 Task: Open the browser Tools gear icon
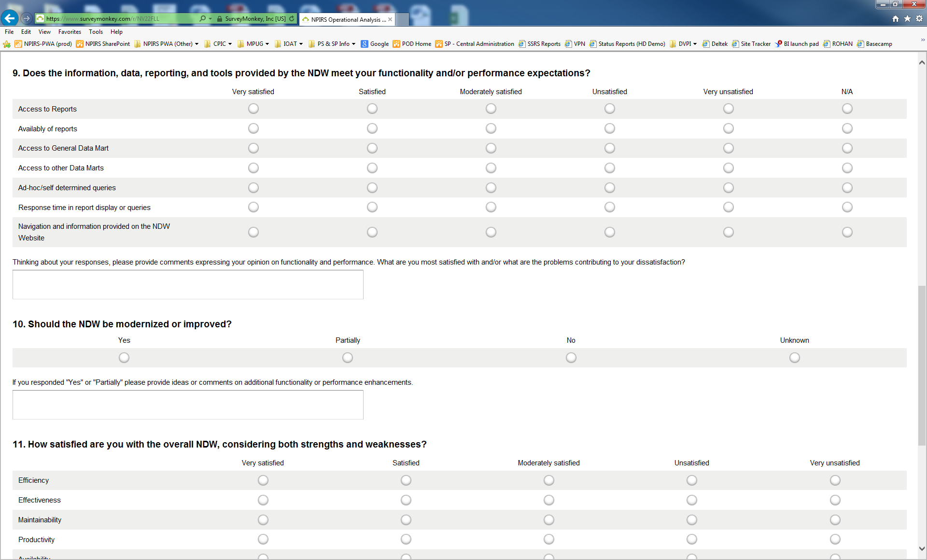point(919,19)
